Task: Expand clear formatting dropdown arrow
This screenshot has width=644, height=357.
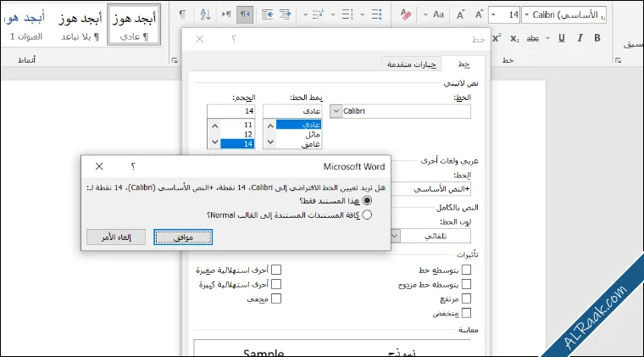Action: click(x=425, y=14)
